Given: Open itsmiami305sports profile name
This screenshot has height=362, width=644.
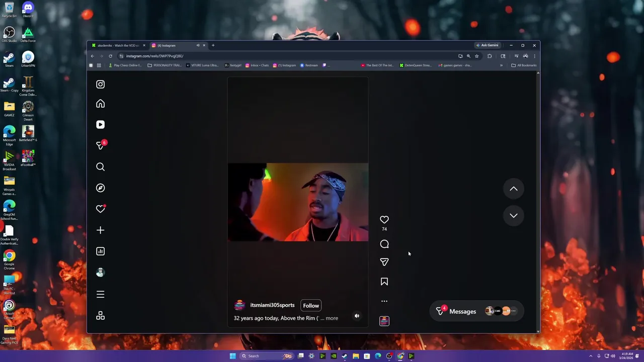Looking at the screenshot, I should click(272, 305).
